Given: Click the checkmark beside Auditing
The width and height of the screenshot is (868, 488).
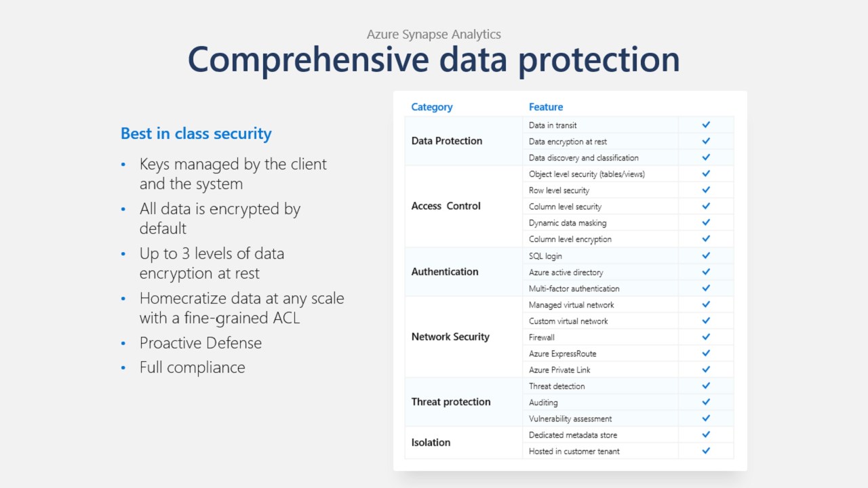Looking at the screenshot, I should [x=706, y=402].
